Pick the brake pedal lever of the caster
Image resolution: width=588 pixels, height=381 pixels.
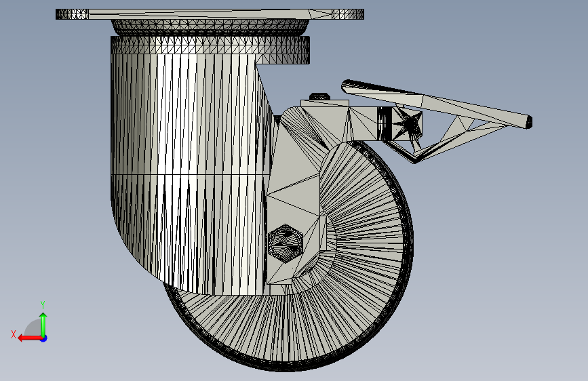click(437, 104)
